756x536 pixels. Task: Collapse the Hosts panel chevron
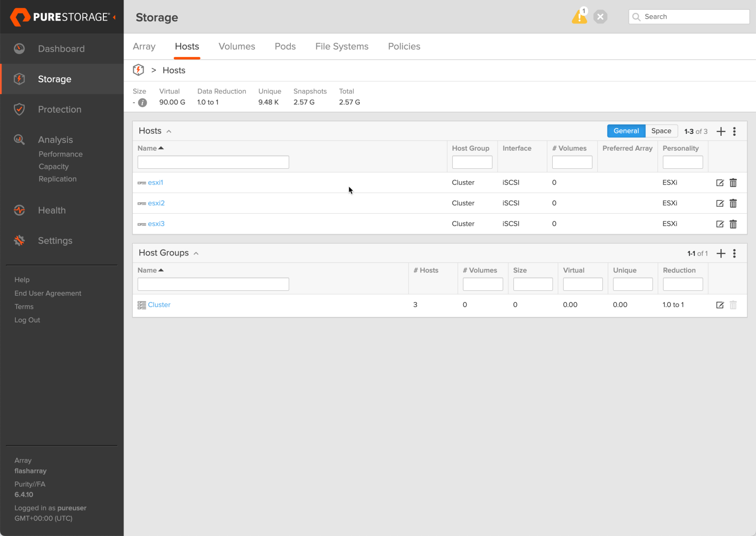169,131
